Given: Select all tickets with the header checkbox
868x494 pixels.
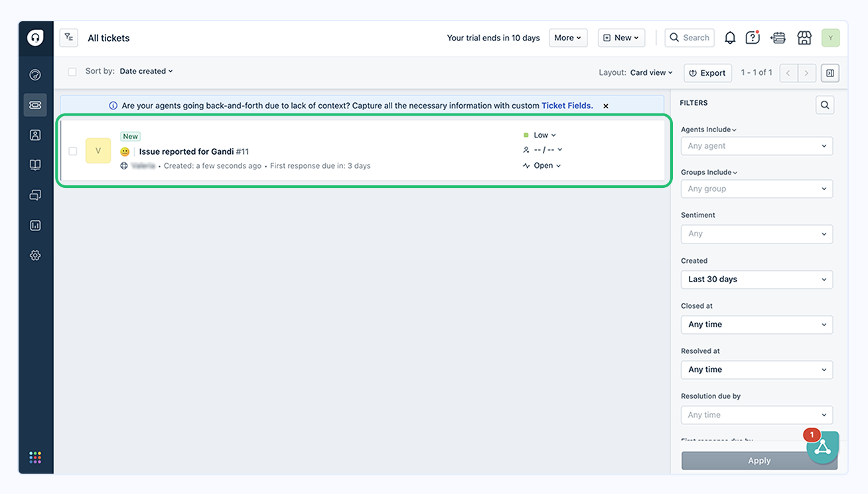Looking at the screenshot, I should pos(72,71).
